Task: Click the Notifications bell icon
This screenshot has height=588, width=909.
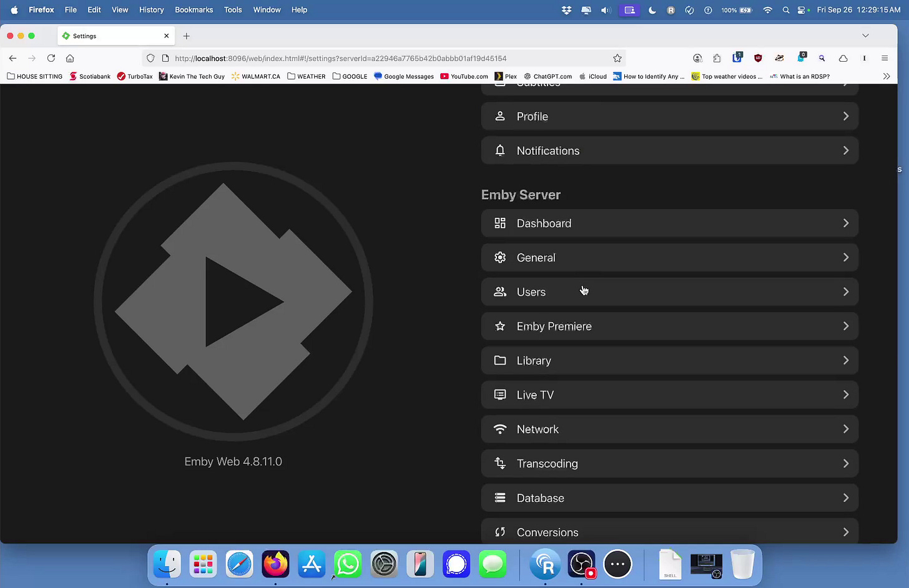Action: point(500,150)
